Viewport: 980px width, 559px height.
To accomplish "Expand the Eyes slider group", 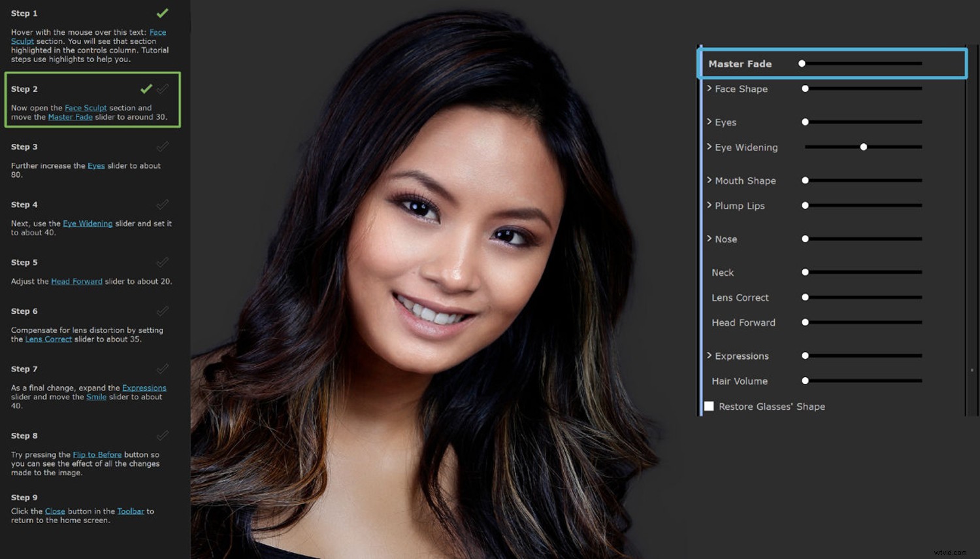I will (x=710, y=122).
